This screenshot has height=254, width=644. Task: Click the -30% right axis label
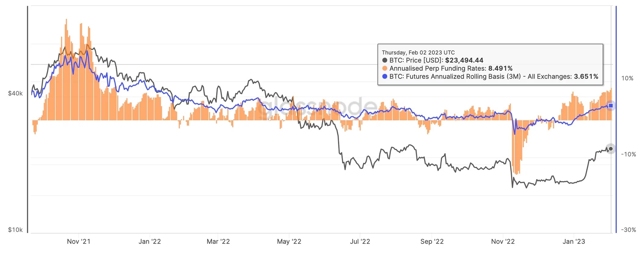tap(629, 230)
